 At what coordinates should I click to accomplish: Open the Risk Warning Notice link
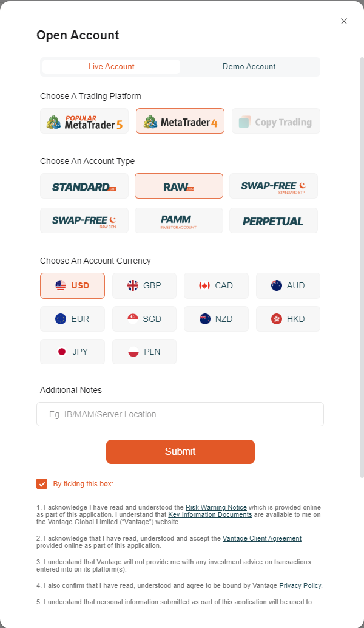[x=216, y=507]
